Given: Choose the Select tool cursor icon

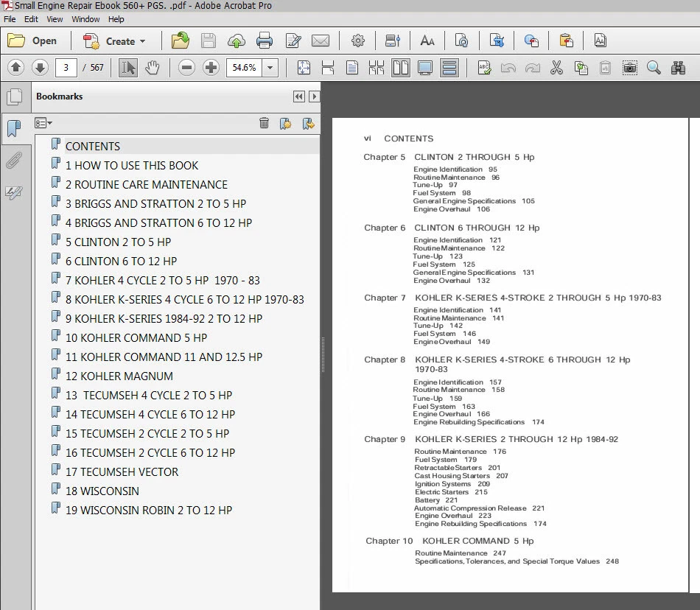Looking at the screenshot, I should coord(128,68).
